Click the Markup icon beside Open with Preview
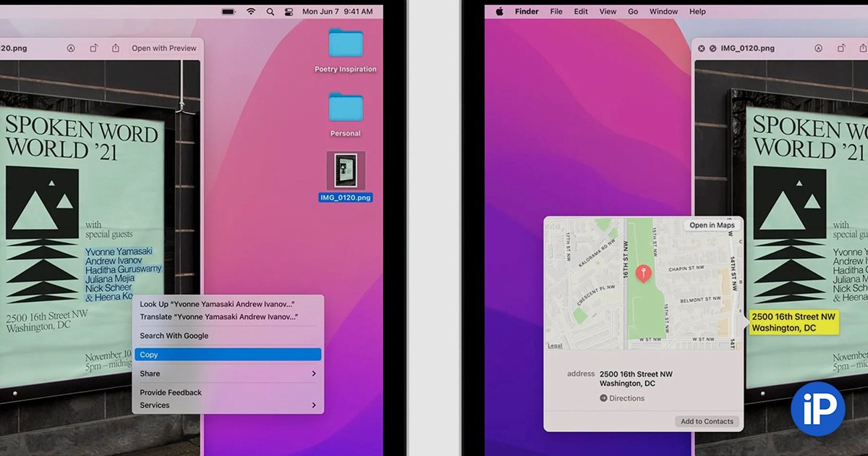868x456 pixels. (x=71, y=48)
